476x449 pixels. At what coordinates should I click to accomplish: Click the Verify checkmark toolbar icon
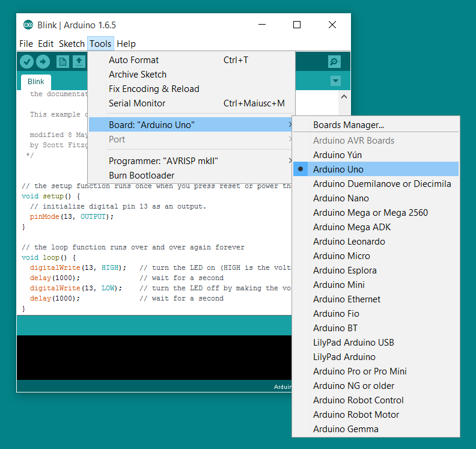point(26,62)
